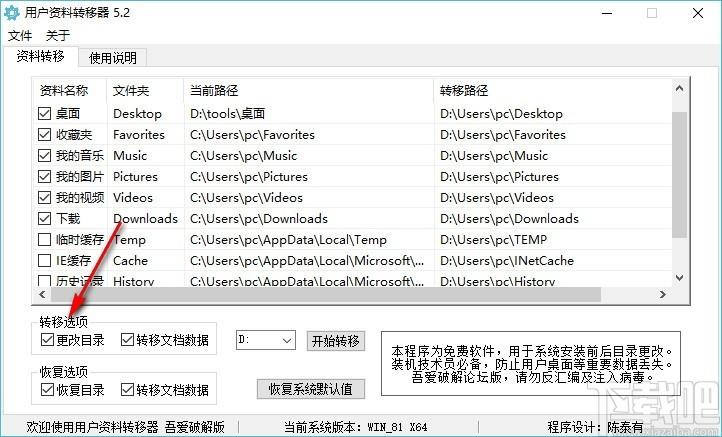The image size is (722, 437).
Task: Check the 临时缓存 row checkbox
Action: tap(44, 239)
